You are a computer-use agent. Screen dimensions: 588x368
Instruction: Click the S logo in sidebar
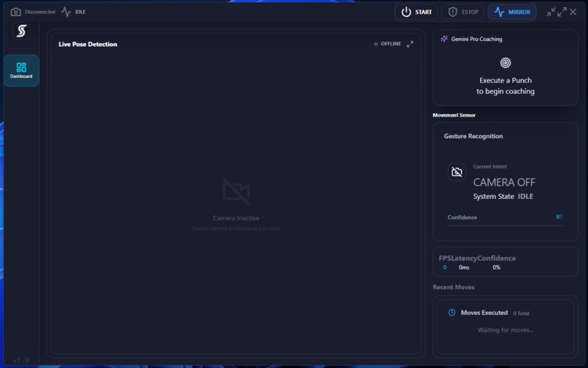point(21,31)
